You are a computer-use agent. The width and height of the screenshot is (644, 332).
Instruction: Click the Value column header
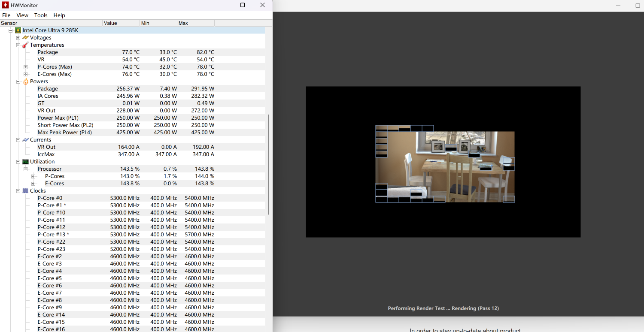[121, 23]
